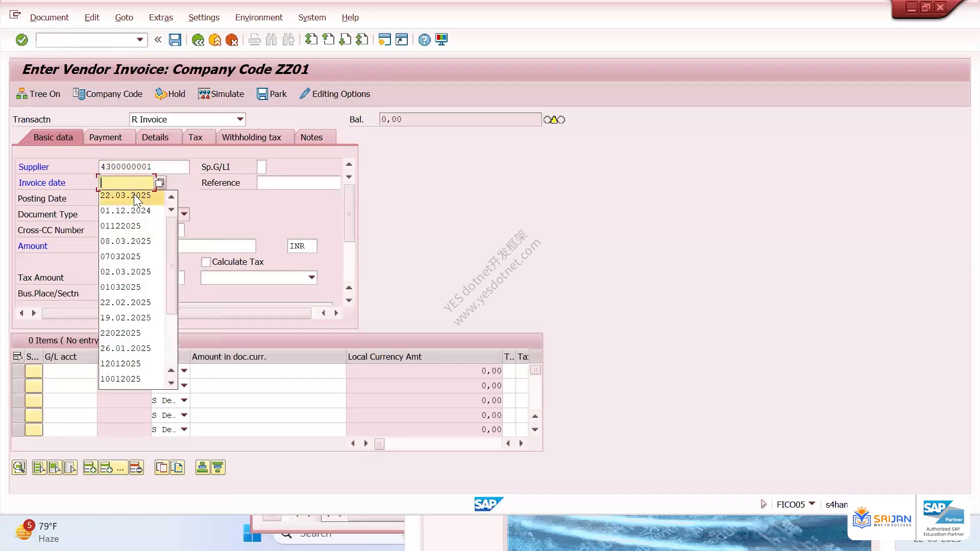Screen dimensions: 980x551
Task: Click the Save diskette icon in toolbar
Action: click(175, 40)
